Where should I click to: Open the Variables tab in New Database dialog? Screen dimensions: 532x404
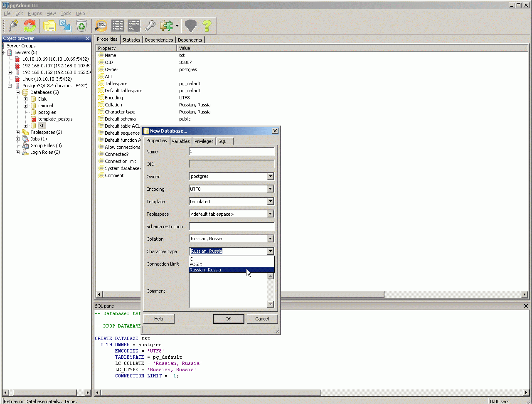[181, 141]
